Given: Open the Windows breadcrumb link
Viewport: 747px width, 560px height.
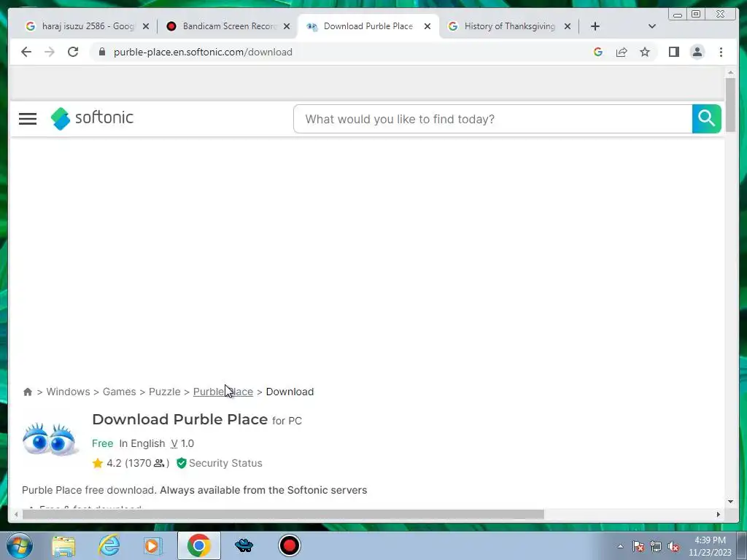Looking at the screenshot, I should (68, 392).
